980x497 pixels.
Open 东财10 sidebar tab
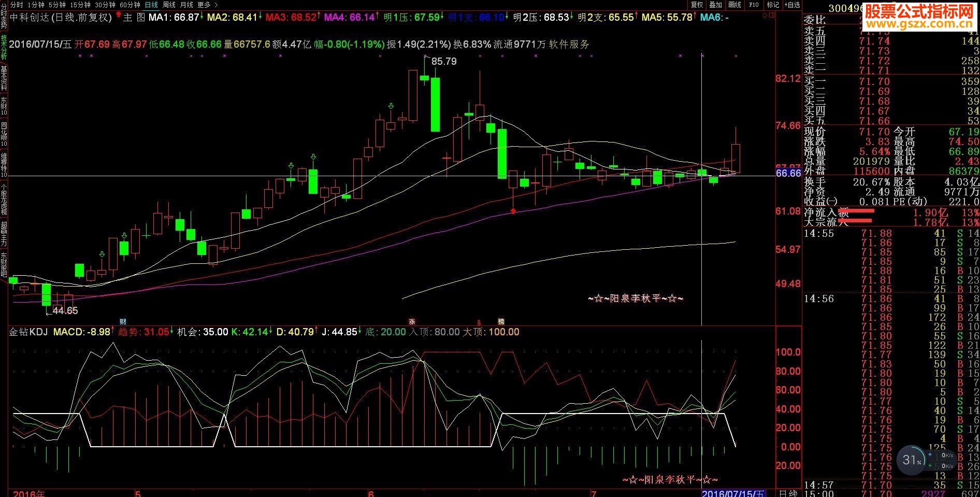[4, 106]
